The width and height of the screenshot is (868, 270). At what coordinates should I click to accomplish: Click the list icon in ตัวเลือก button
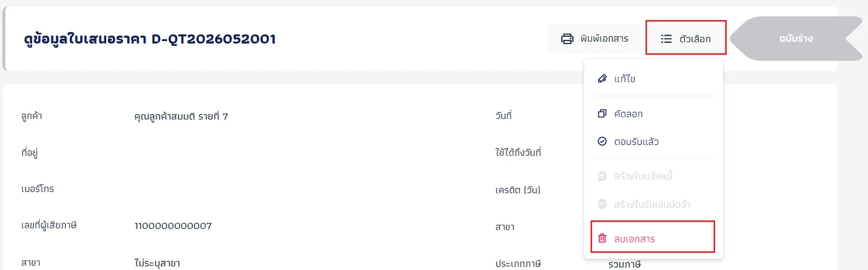pyautogui.click(x=666, y=39)
